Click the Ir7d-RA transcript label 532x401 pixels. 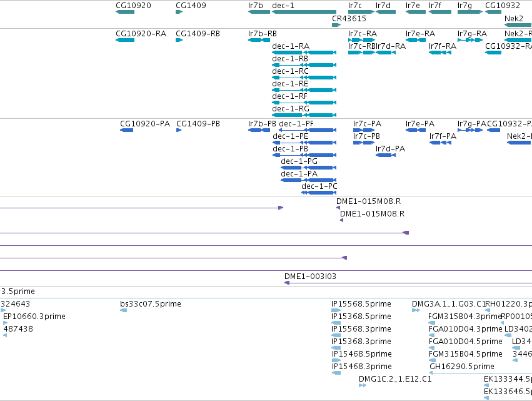(x=391, y=46)
